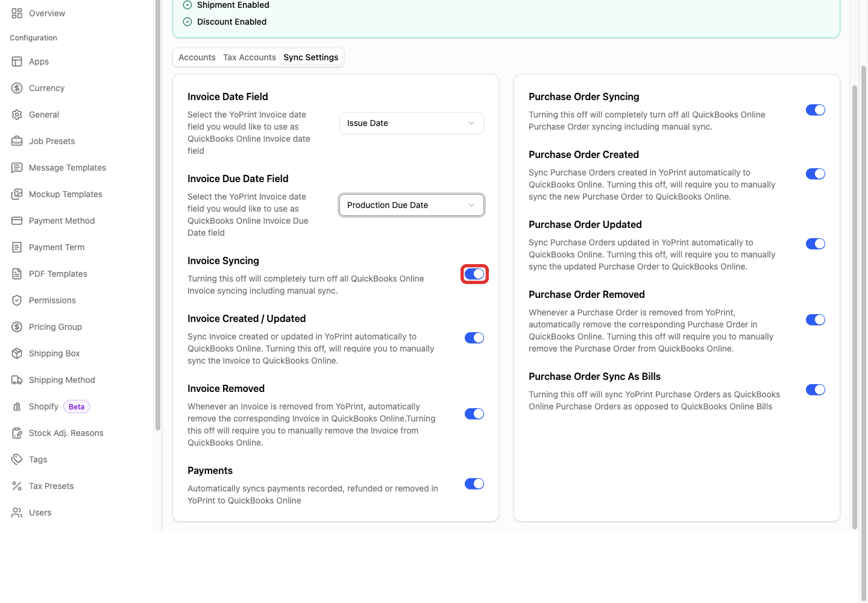Click the Overview grid icon
This screenshot has width=868, height=603.
pyautogui.click(x=17, y=13)
